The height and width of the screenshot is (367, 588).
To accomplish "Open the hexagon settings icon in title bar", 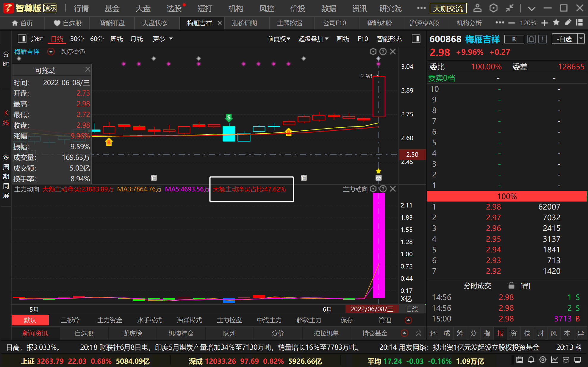I will pyautogui.click(x=493, y=8).
